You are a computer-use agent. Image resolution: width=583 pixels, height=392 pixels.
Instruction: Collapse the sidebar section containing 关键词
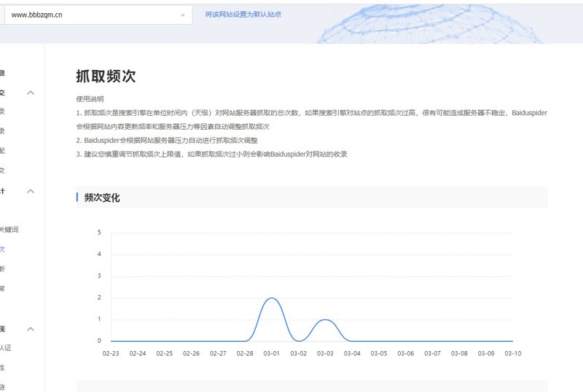tap(31, 191)
